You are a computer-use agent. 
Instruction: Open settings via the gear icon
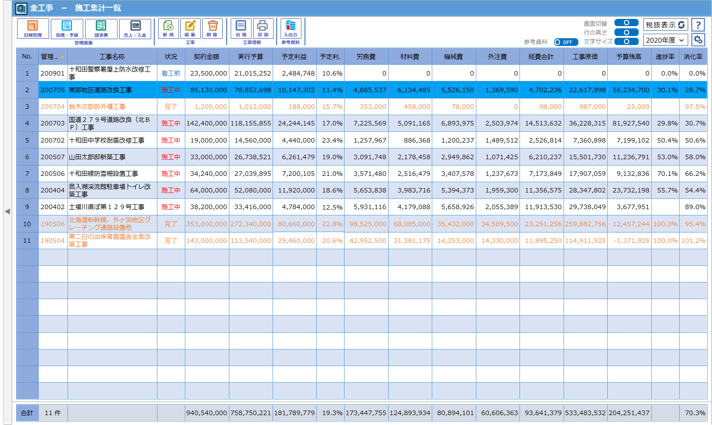point(698,40)
